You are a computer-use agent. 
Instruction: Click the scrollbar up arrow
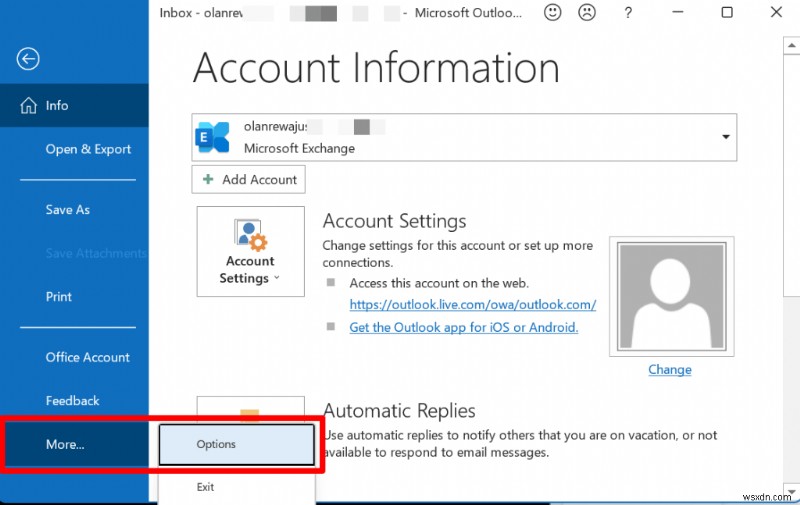791,45
